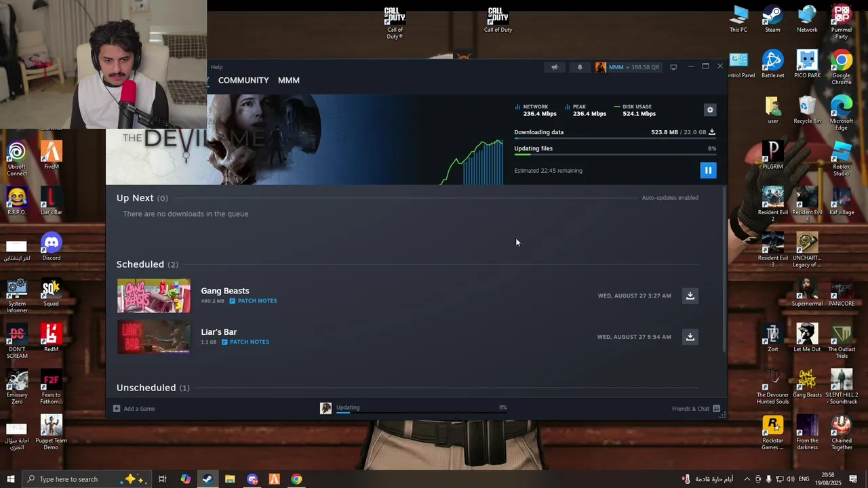Open Squad desktop icon
This screenshot has width=868, height=488.
tap(52, 293)
